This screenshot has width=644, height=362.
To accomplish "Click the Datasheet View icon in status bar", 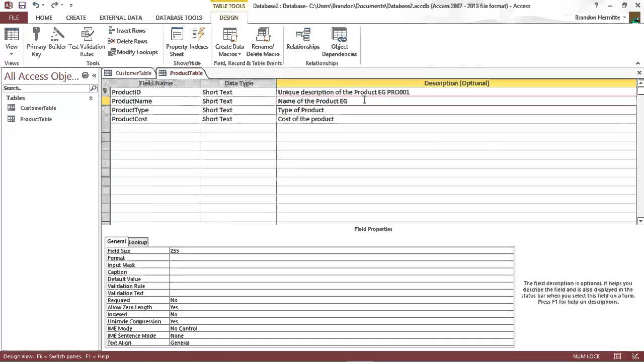I will pyautogui.click(x=617, y=356).
